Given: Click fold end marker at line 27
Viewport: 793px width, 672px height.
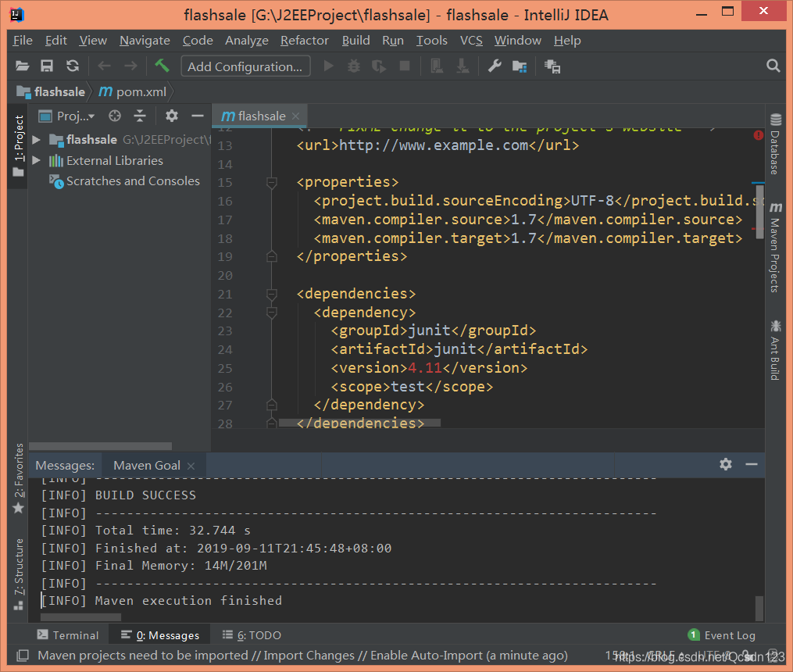Looking at the screenshot, I should [x=272, y=405].
